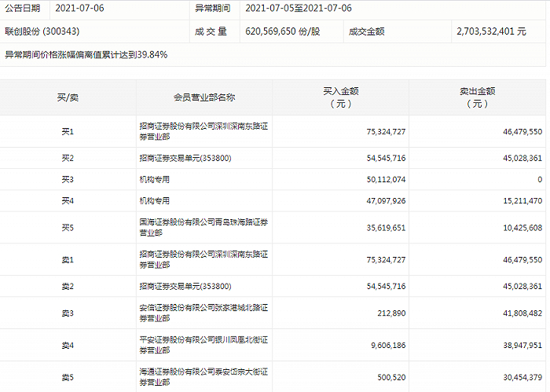Click 机构专用 in the 买4 row
Screen dimensions: 550x392
coord(154,201)
